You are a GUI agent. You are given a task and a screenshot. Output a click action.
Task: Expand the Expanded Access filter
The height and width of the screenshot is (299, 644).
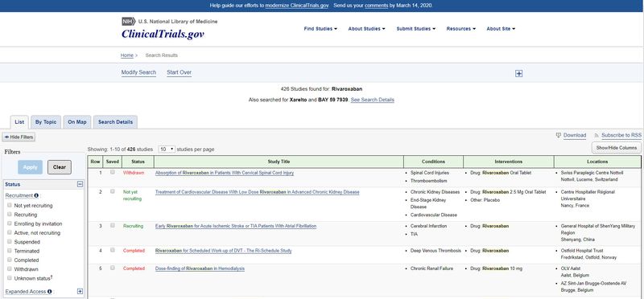click(80, 292)
